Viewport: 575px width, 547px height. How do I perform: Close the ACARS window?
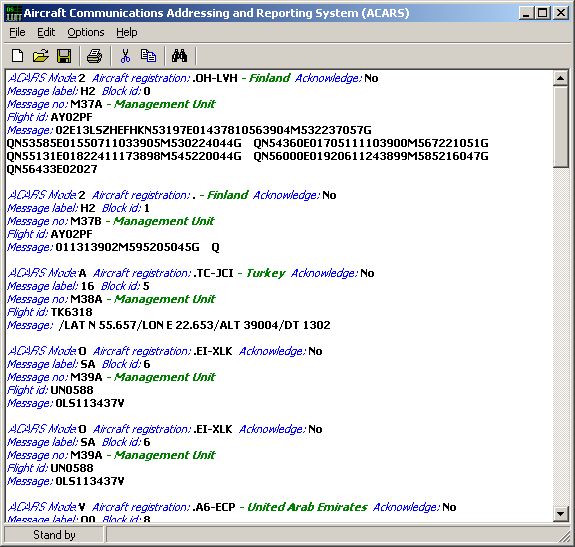[561, 13]
